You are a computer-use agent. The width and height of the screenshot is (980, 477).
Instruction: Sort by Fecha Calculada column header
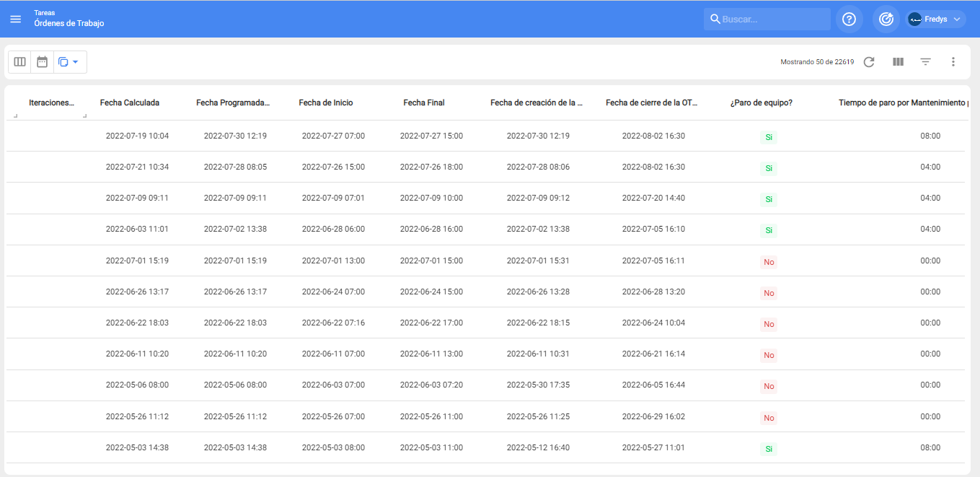click(130, 102)
